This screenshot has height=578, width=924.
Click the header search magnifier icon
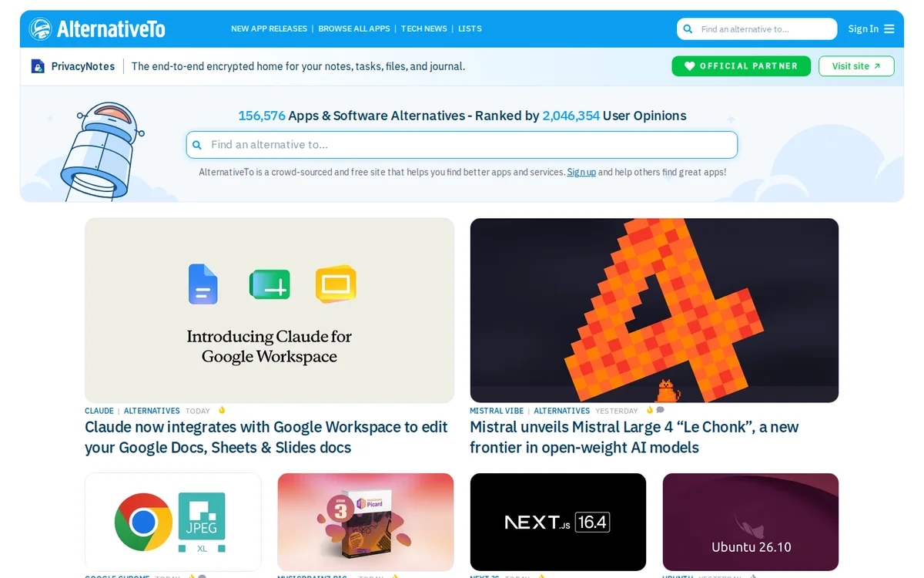[x=688, y=29]
